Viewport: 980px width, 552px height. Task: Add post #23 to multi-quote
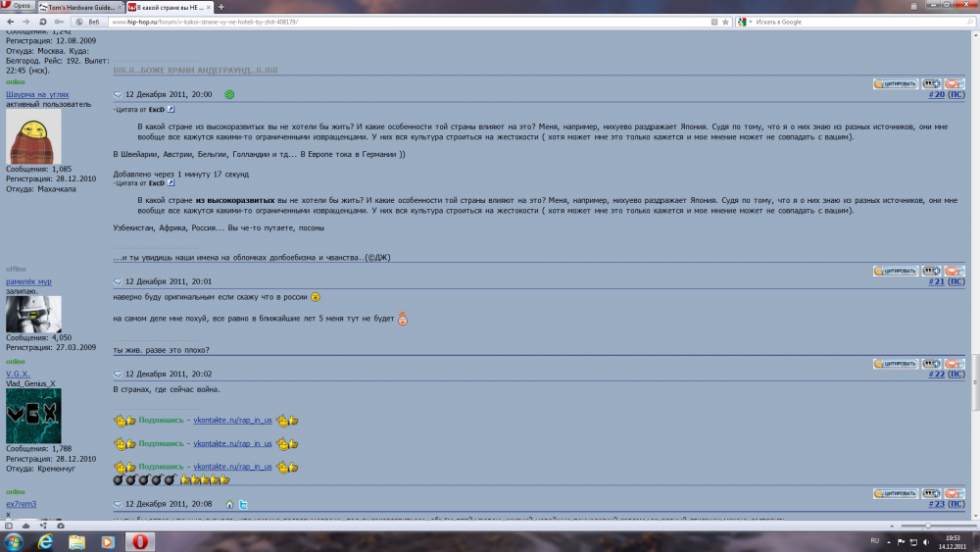coord(931,493)
